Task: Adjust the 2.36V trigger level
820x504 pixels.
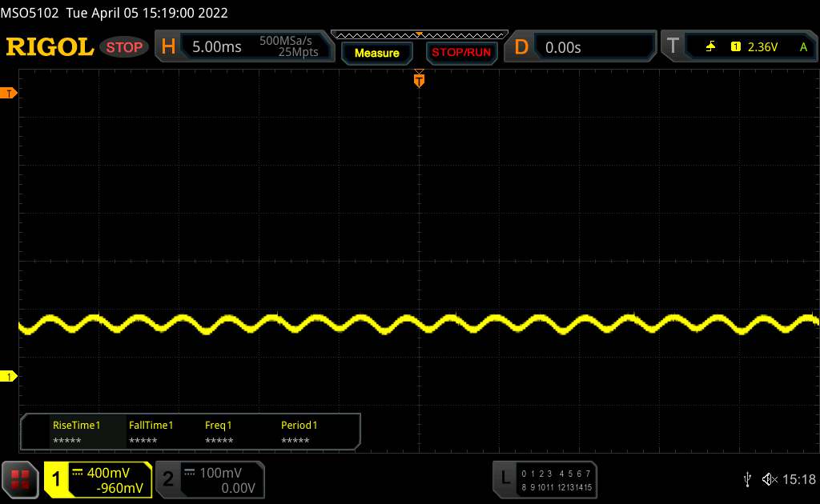Action: [x=762, y=47]
